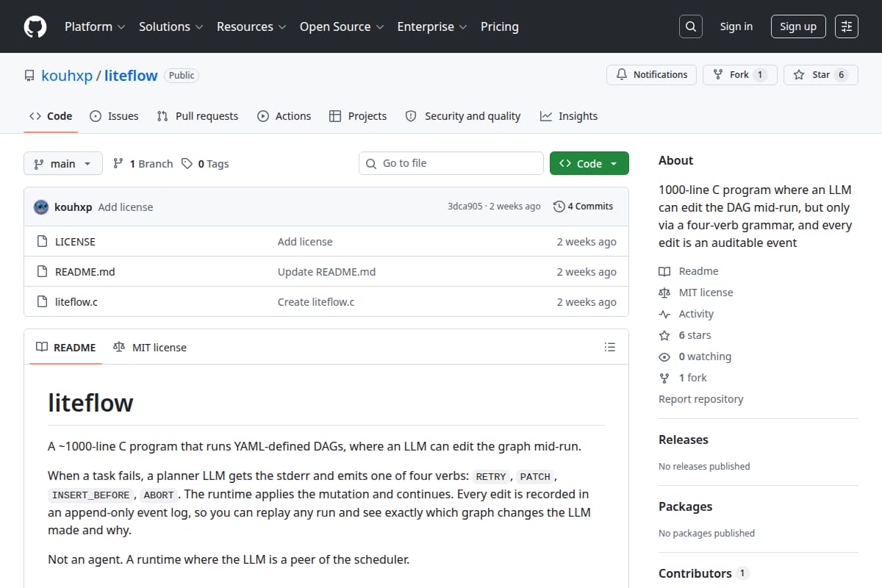The height and width of the screenshot is (588, 882).
Task: Click the Notifications bell icon
Action: tap(622, 75)
